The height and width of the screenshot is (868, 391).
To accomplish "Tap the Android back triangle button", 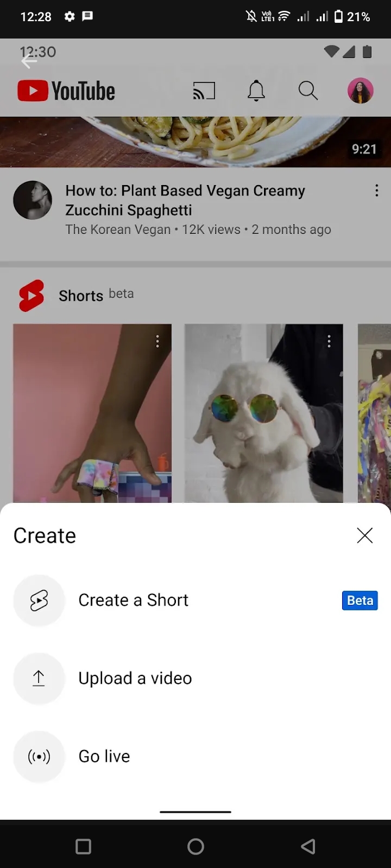I will [x=308, y=846].
